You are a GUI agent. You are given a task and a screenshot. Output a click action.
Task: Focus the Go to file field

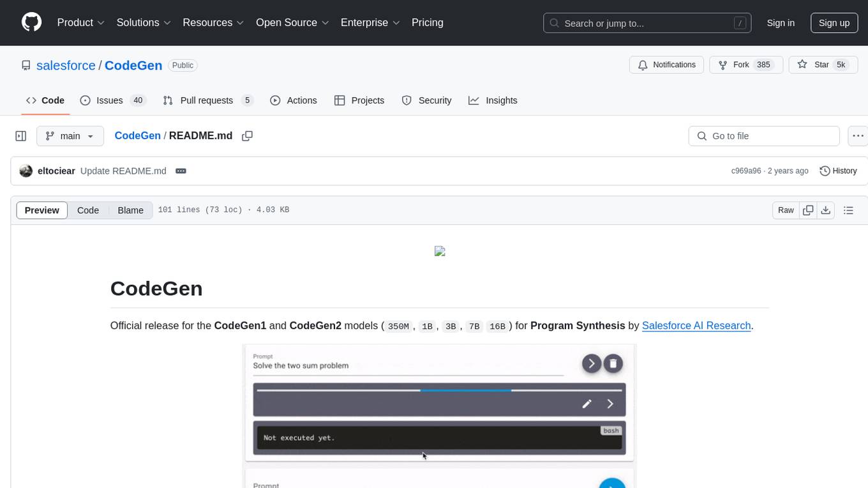coord(764,136)
